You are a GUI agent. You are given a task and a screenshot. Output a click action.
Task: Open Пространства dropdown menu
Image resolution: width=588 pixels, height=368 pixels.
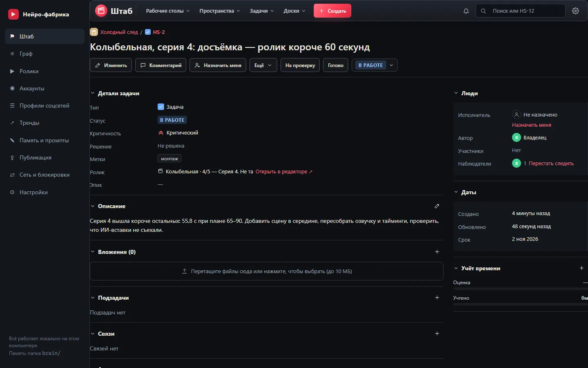(220, 11)
